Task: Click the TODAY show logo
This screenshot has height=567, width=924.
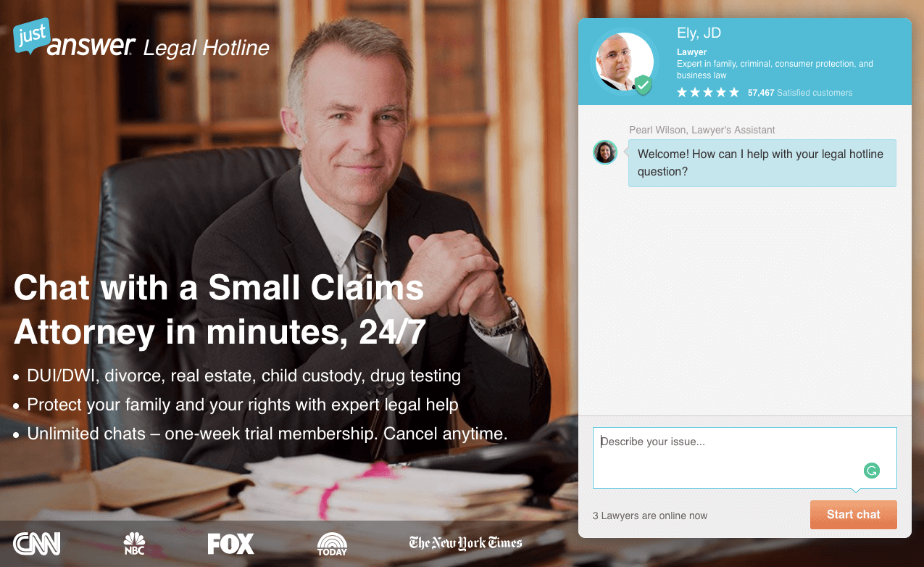Action: (332, 544)
